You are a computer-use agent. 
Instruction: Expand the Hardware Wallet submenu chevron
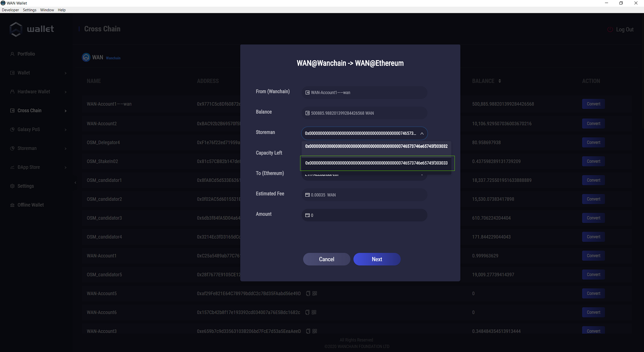tap(66, 92)
